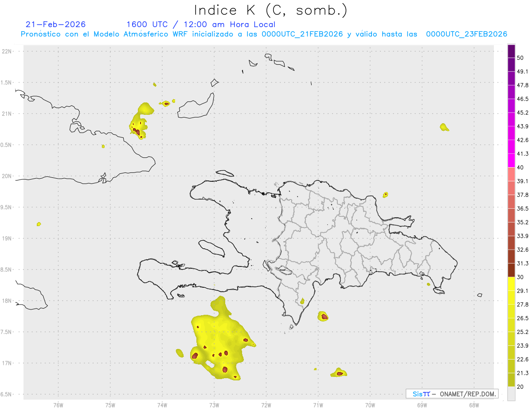Click the "0000UTC_23FEB2026" valid-until time text
The width and height of the screenshot is (532, 411).
[x=466, y=34]
